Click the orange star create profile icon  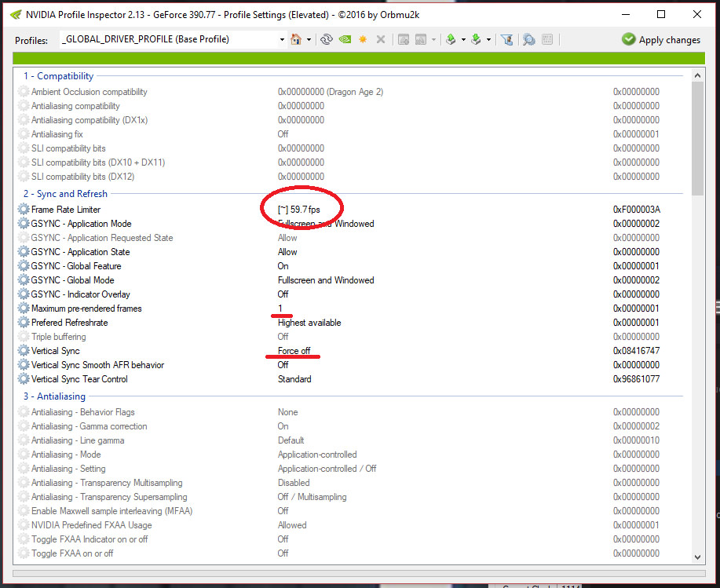point(363,39)
